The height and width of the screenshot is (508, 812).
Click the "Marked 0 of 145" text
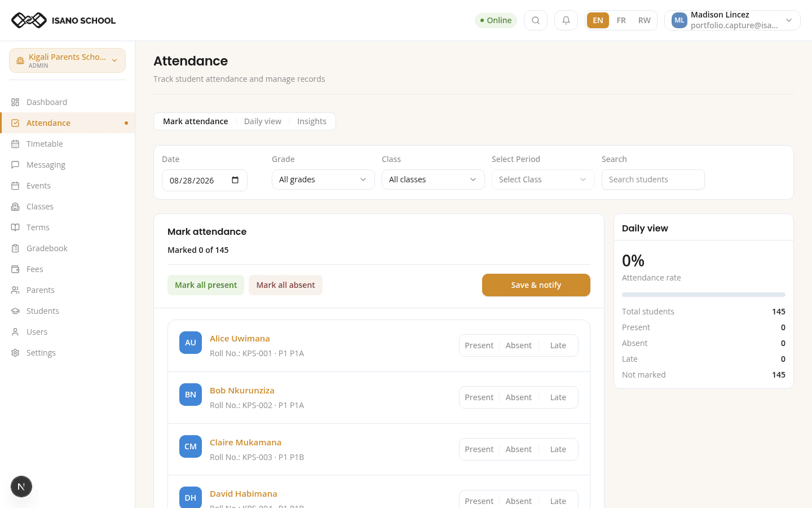198,250
